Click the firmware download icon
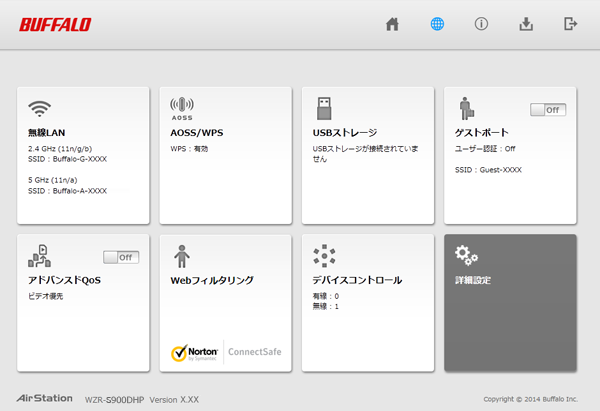 [526, 24]
